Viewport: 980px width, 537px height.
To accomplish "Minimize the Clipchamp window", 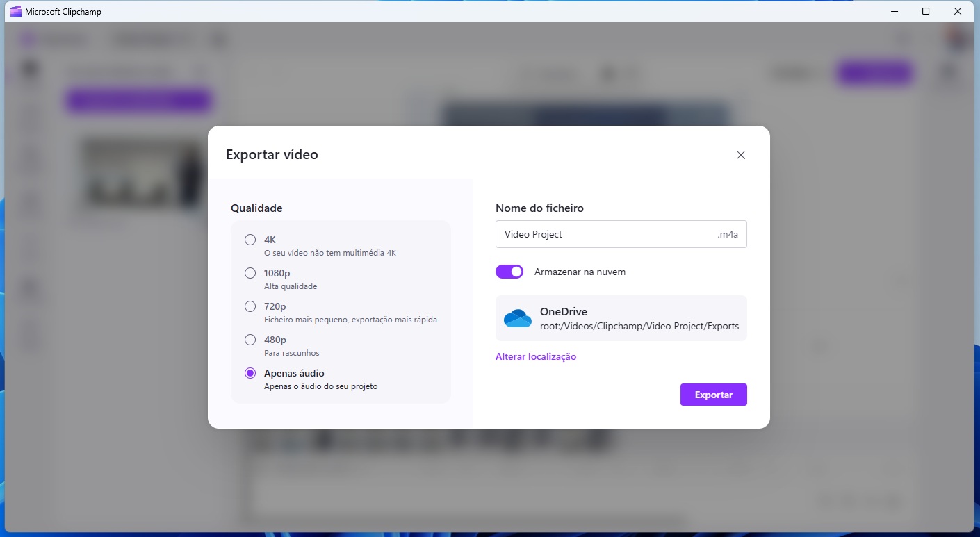I will (x=894, y=11).
